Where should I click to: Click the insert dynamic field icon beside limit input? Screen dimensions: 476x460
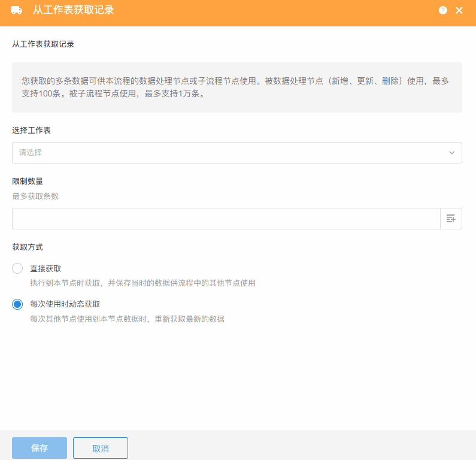[x=451, y=219]
